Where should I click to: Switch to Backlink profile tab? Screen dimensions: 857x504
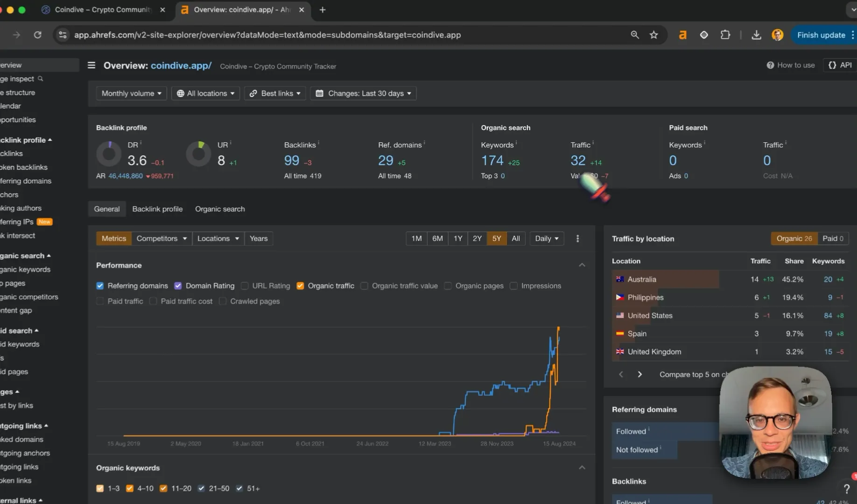pyautogui.click(x=157, y=209)
